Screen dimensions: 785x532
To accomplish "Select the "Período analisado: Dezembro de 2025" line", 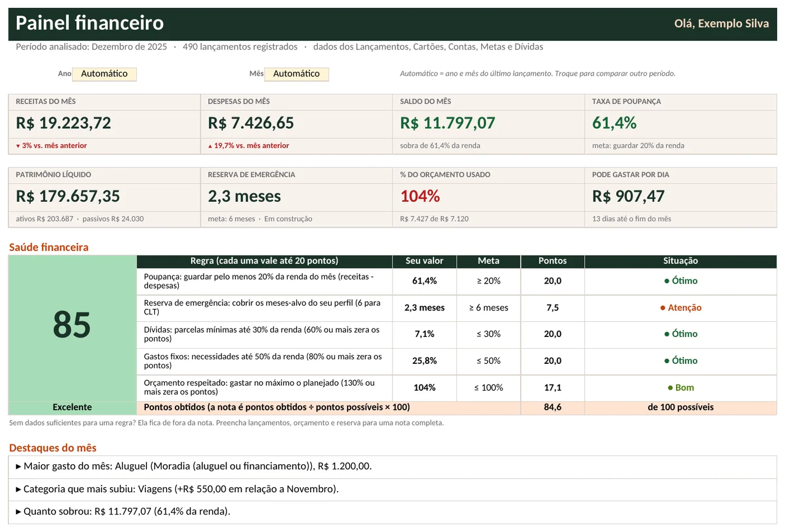I will [91, 47].
